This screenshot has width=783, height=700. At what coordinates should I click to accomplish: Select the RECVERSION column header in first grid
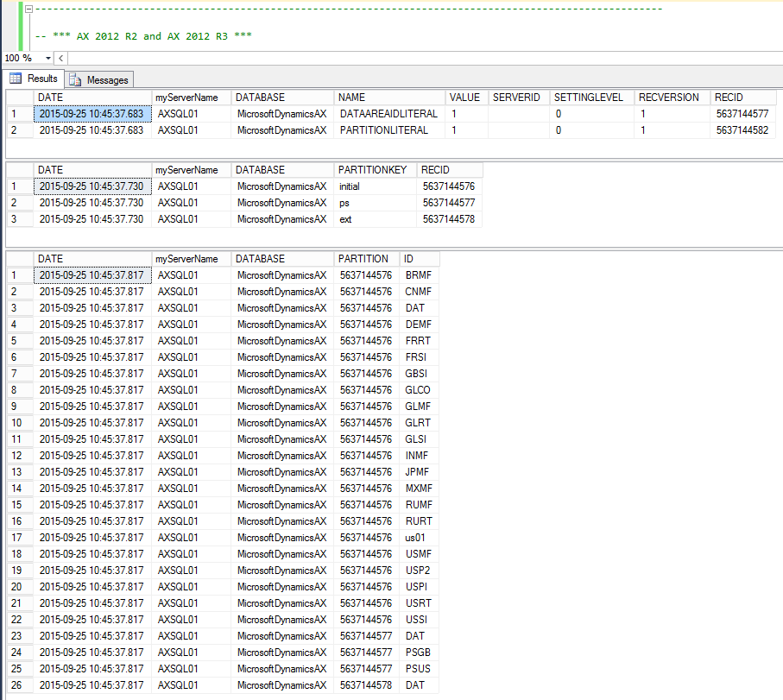coord(671,98)
